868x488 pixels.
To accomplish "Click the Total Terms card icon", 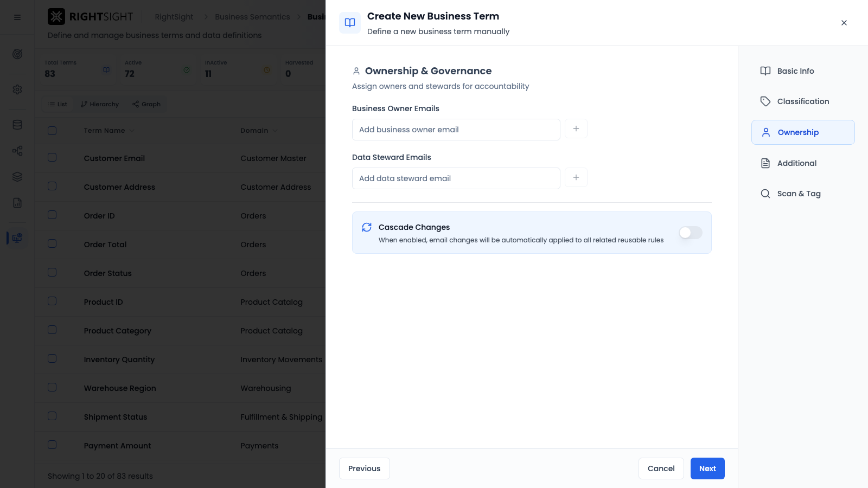I will tap(106, 70).
